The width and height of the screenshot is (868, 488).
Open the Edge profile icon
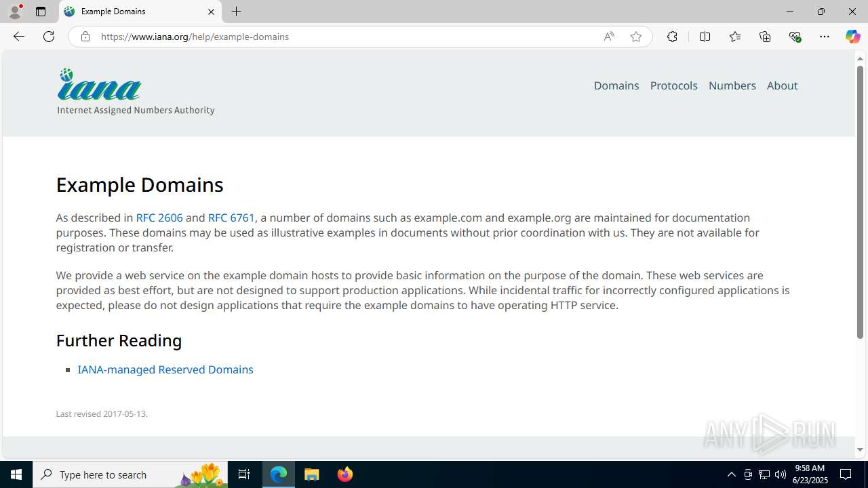(x=15, y=12)
